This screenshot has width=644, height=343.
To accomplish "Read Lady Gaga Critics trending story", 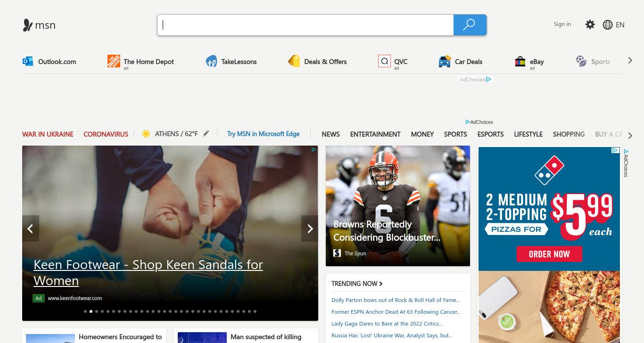I will pyautogui.click(x=387, y=324).
